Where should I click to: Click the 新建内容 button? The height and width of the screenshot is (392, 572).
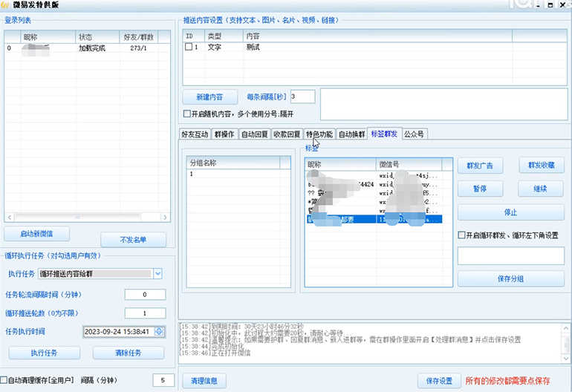point(209,97)
